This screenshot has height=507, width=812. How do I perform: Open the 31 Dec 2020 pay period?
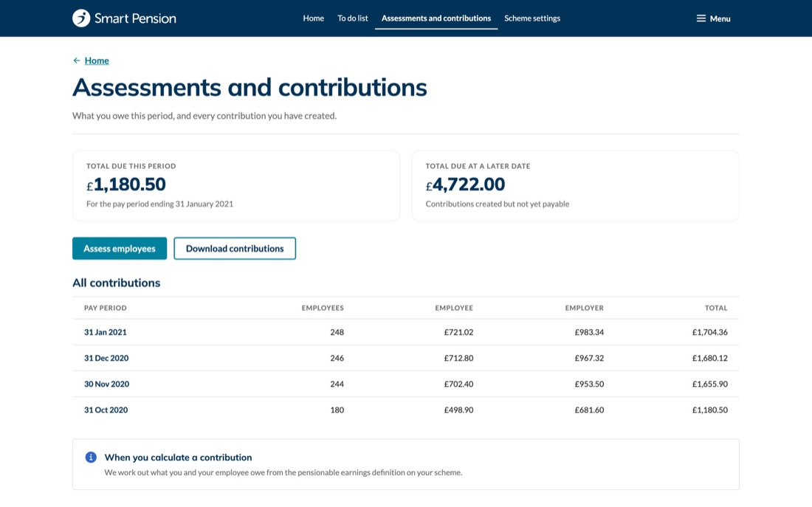tap(106, 359)
